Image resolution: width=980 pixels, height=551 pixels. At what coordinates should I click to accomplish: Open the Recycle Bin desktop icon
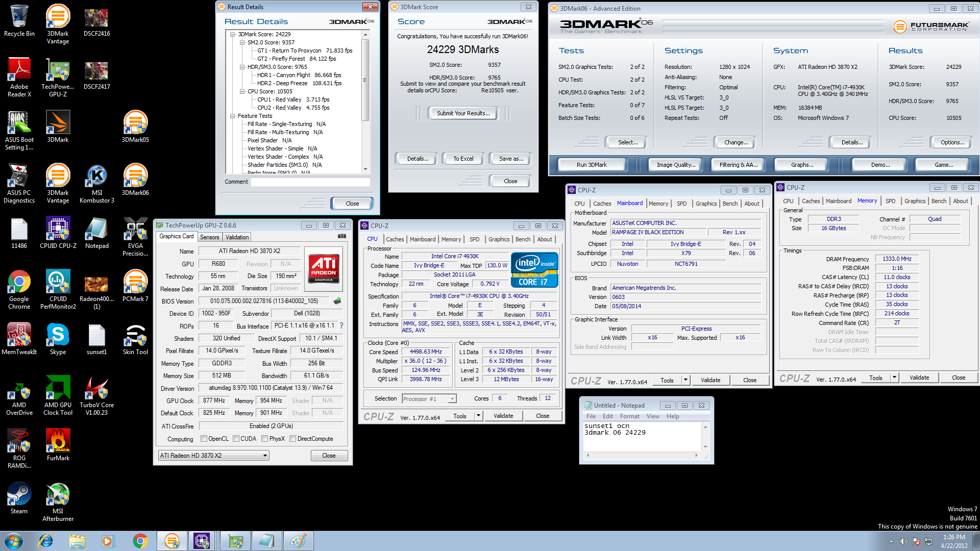(x=19, y=20)
